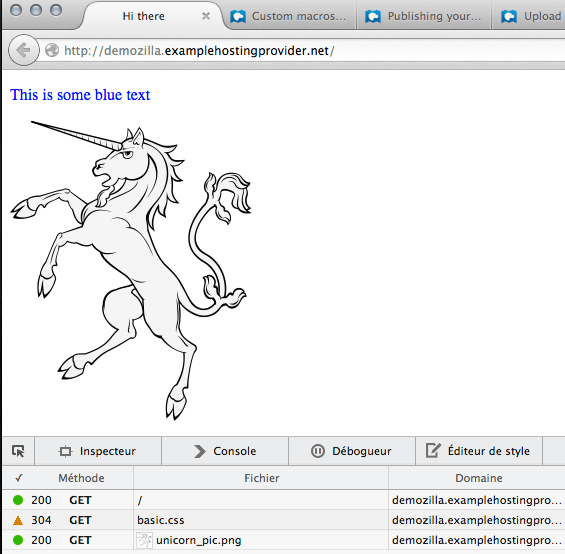Click the globe site identity icon
Image resolution: width=565 pixels, height=554 pixels.
click(x=52, y=50)
